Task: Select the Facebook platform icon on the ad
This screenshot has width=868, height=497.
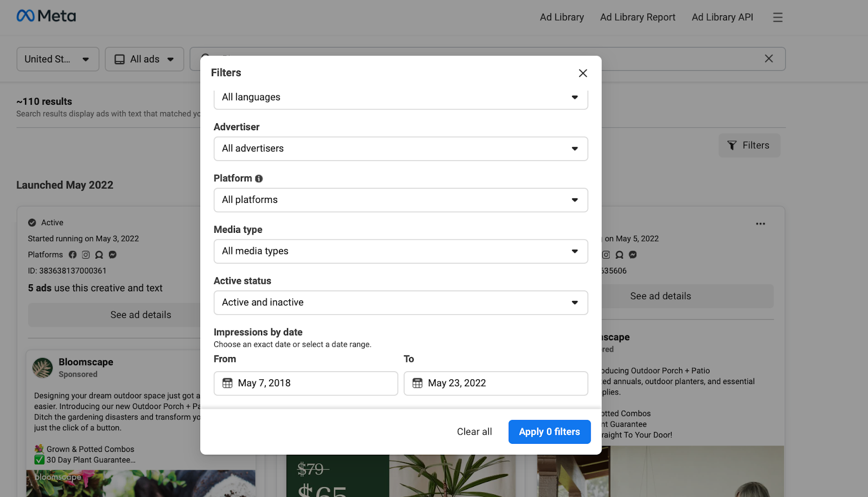Action: [73, 254]
